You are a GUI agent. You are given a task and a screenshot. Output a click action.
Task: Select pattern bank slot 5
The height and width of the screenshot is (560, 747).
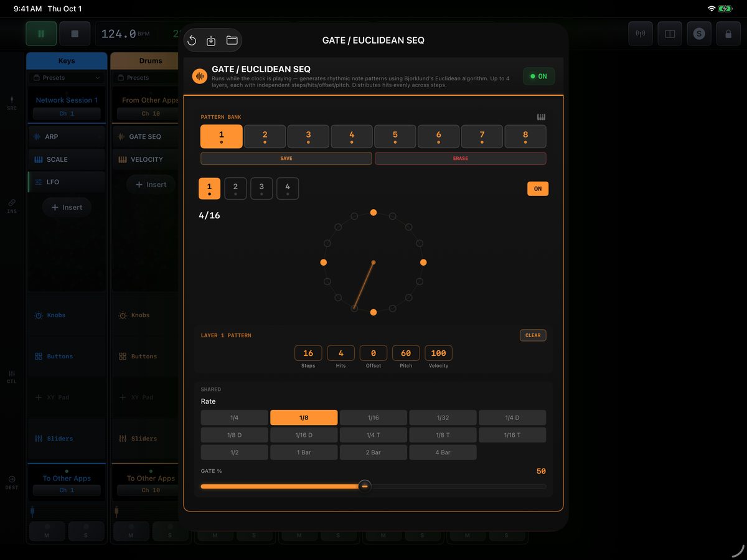[395, 136]
